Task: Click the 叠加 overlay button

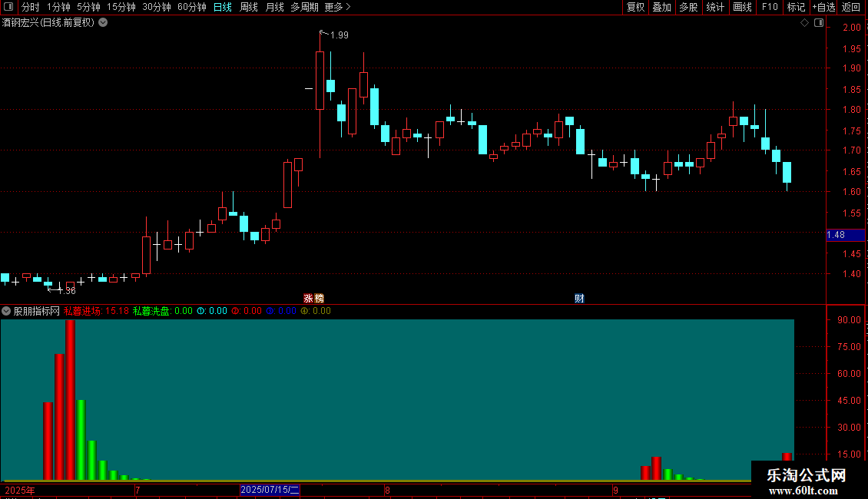Action: point(661,7)
